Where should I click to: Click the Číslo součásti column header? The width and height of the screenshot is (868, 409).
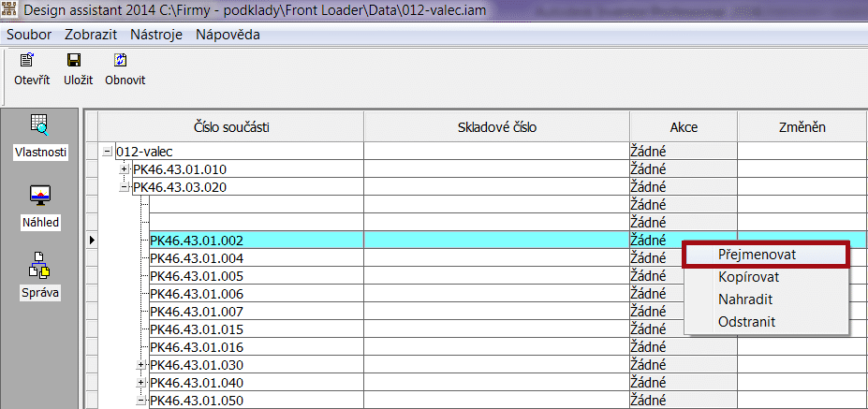click(231, 127)
